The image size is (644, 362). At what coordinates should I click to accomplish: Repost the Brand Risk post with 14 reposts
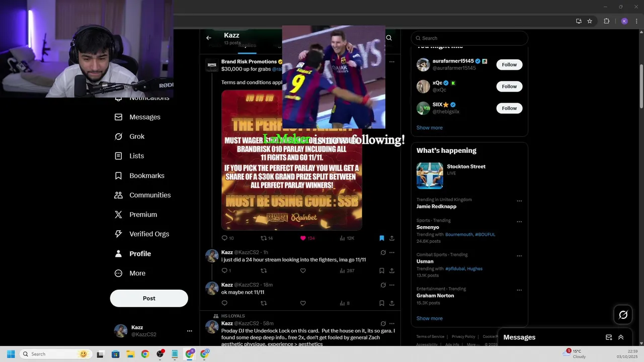click(x=267, y=238)
